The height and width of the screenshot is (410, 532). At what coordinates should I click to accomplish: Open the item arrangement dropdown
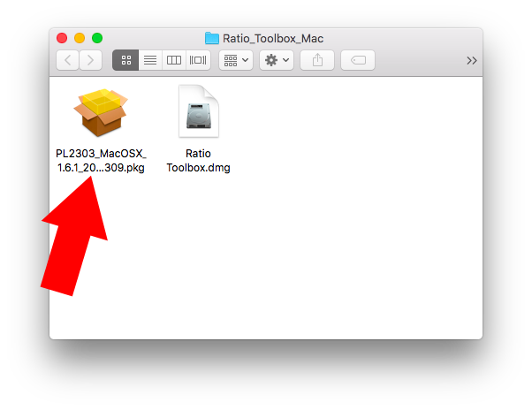coord(236,60)
